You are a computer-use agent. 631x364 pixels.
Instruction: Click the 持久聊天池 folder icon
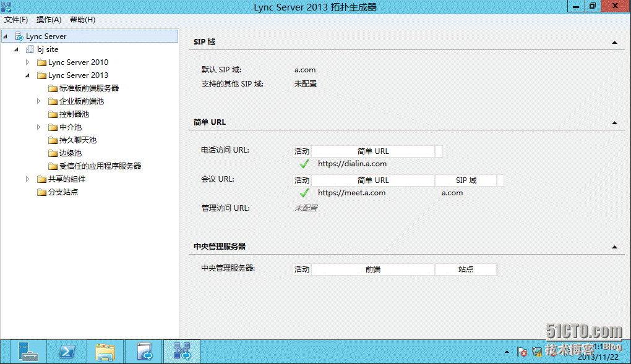click(53, 140)
